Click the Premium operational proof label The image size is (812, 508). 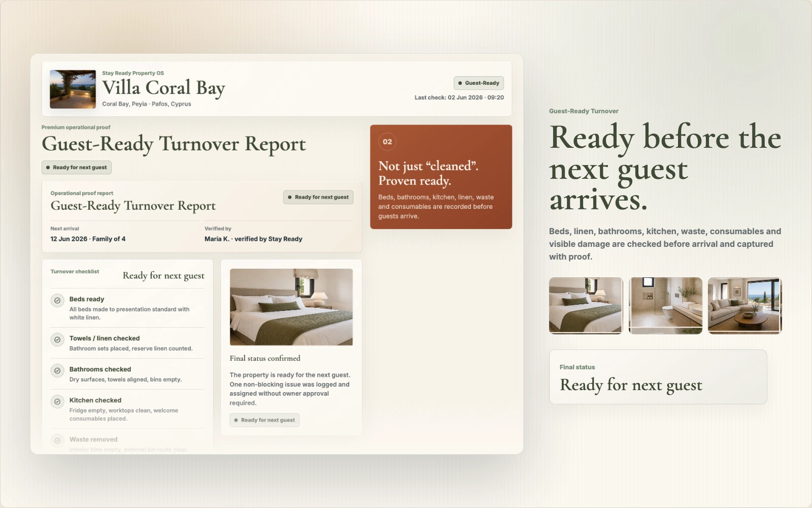(76, 128)
